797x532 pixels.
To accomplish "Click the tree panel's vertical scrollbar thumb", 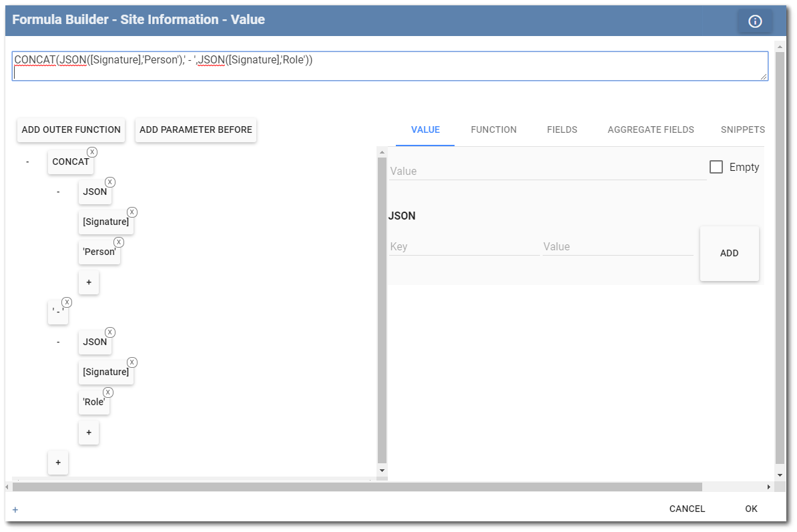I will (x=382, y=311).
